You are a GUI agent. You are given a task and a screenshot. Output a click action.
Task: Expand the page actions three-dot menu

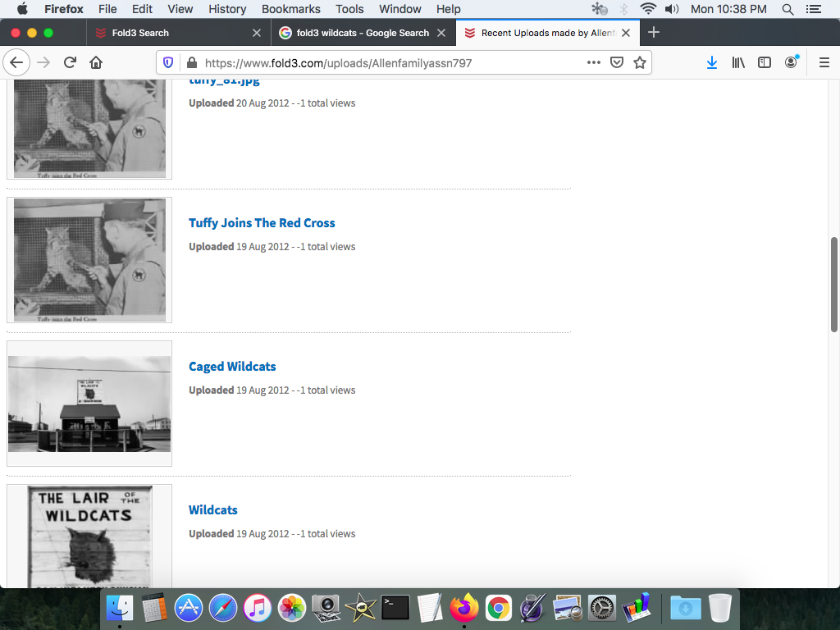594,62
